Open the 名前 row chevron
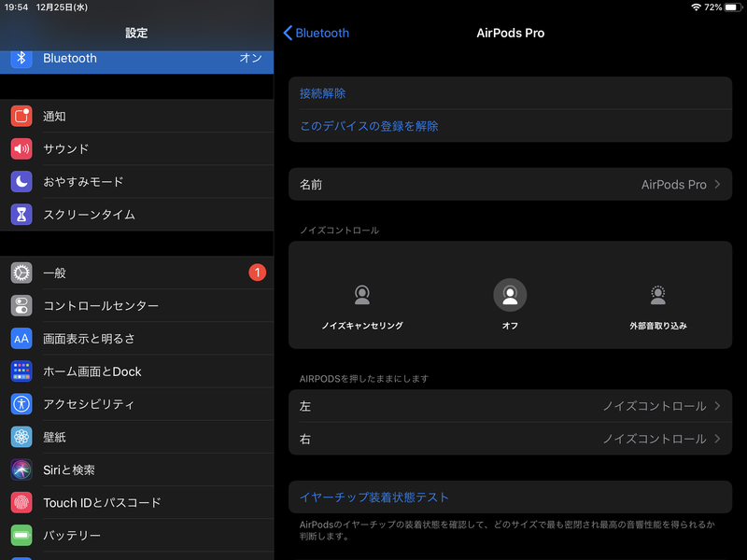Viewport: 747px width, 560px height. [x=717, y=184]
